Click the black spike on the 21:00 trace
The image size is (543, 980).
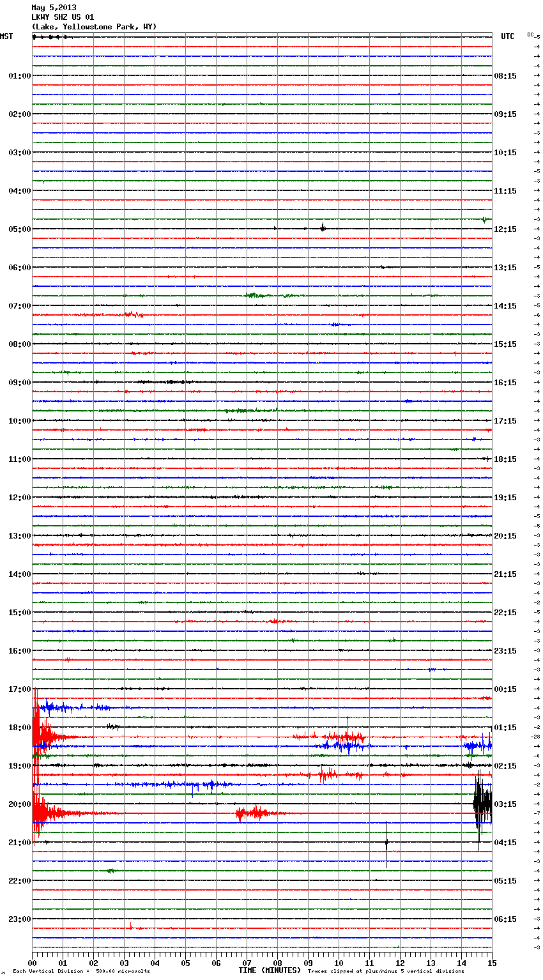(x=386, y=844)
